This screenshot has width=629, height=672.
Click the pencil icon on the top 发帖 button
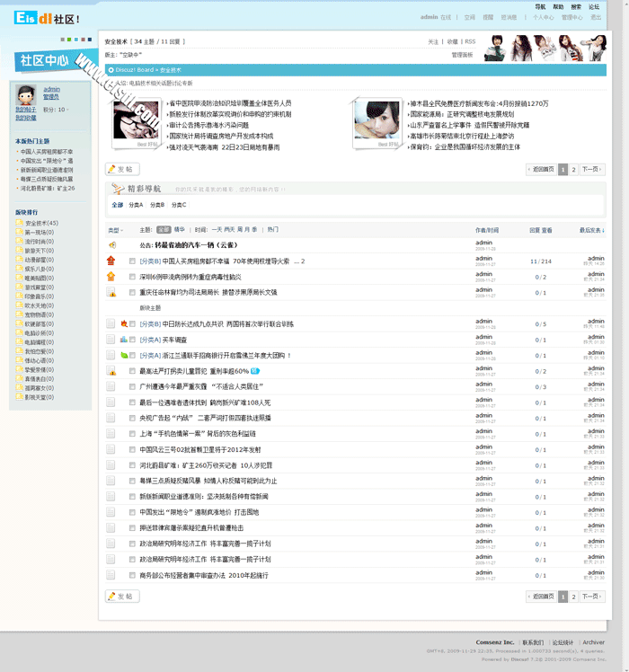(112, 169)
